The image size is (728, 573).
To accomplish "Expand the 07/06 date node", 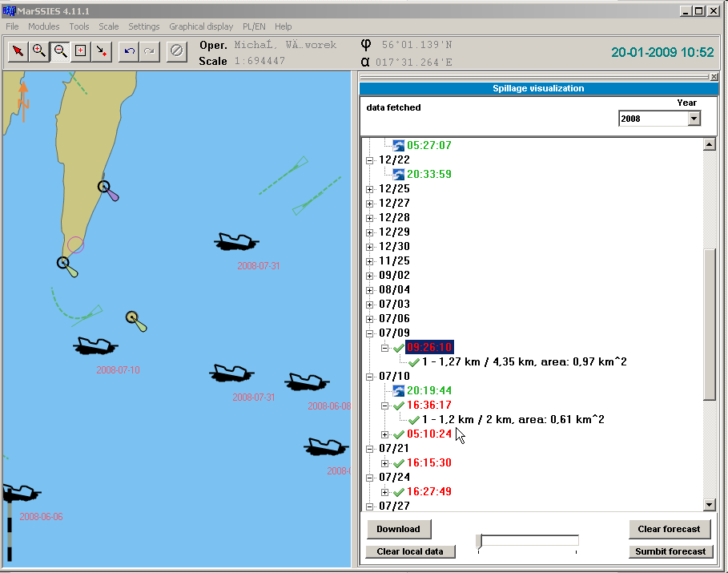I will coord(369,319).
